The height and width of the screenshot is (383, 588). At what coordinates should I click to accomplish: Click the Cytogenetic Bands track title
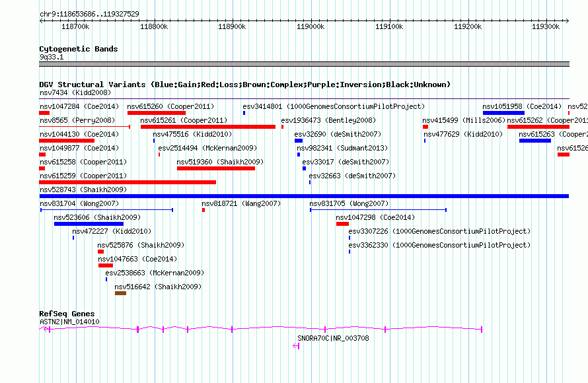(x=79, y=49)
